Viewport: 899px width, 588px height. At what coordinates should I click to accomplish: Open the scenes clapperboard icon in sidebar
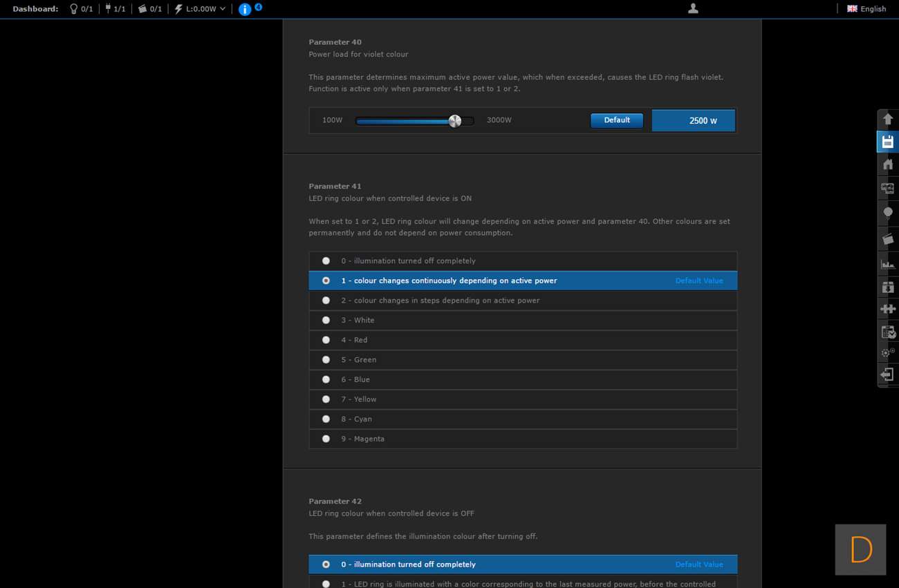888,239
